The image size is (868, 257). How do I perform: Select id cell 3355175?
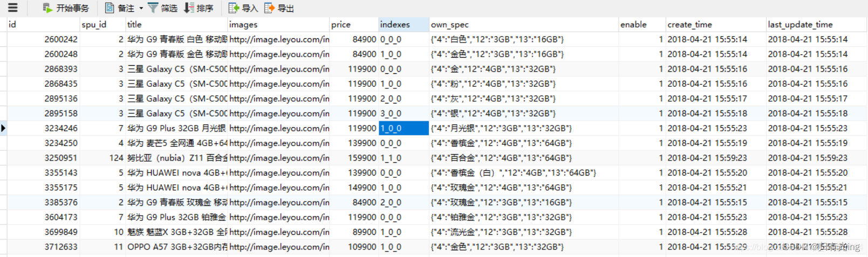click(x=44, y=187)
